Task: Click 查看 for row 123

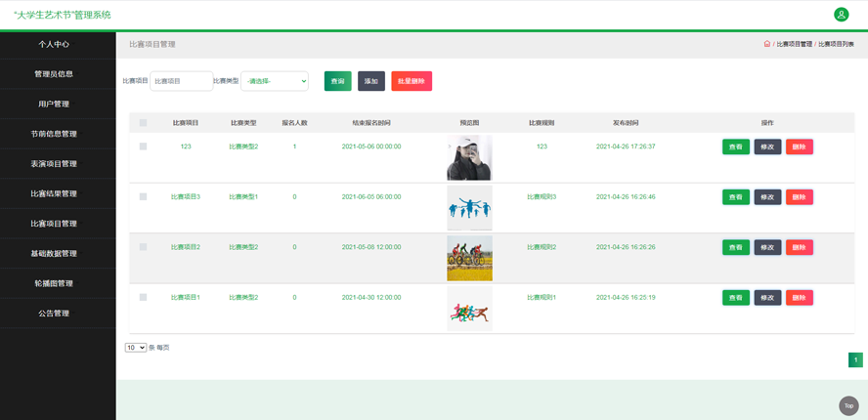Action: click(x=736, y=147)
